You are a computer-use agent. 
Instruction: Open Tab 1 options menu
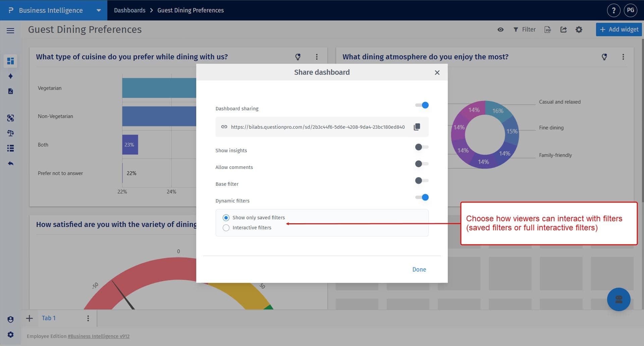[x=88, y=318]
